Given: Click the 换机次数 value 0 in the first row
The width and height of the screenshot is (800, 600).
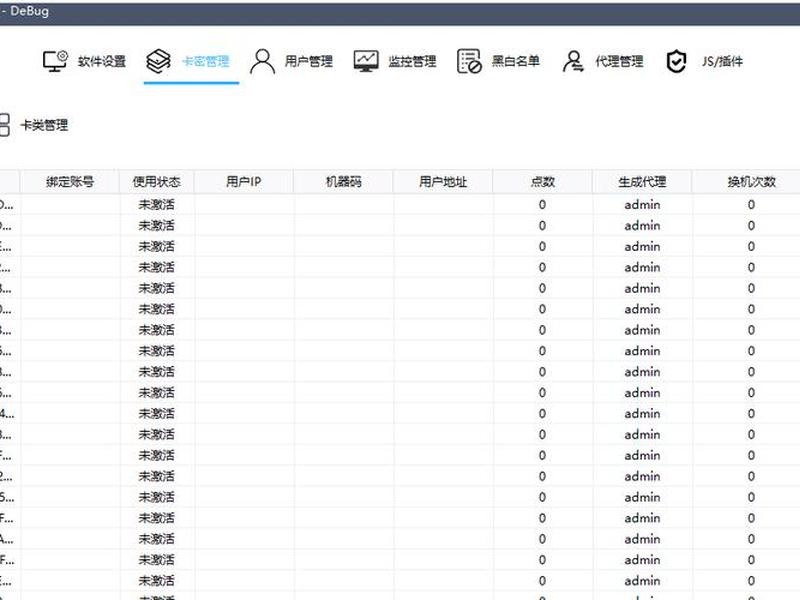Looking at the screenshot, I should (751, 205).
